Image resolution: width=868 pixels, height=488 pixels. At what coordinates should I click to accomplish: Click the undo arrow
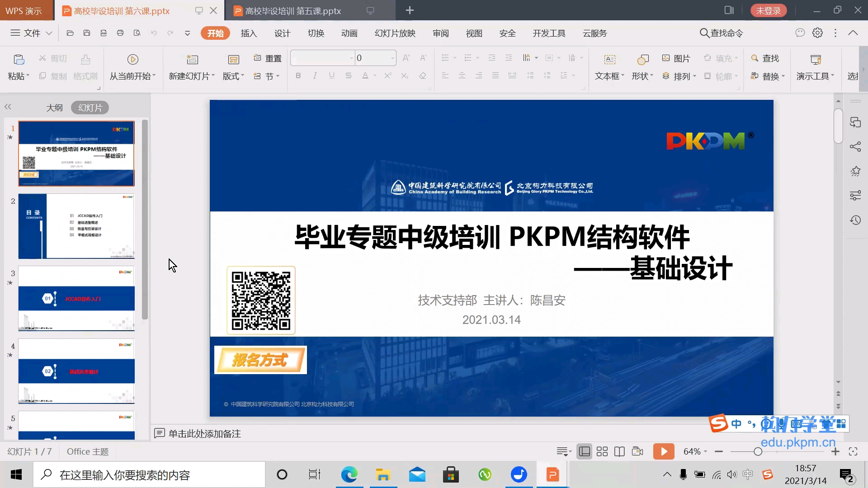(154, 33)
